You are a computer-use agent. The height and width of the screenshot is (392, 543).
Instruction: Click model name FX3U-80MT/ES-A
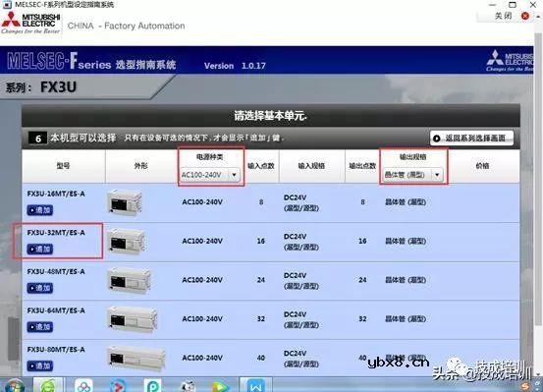[56, 350]
